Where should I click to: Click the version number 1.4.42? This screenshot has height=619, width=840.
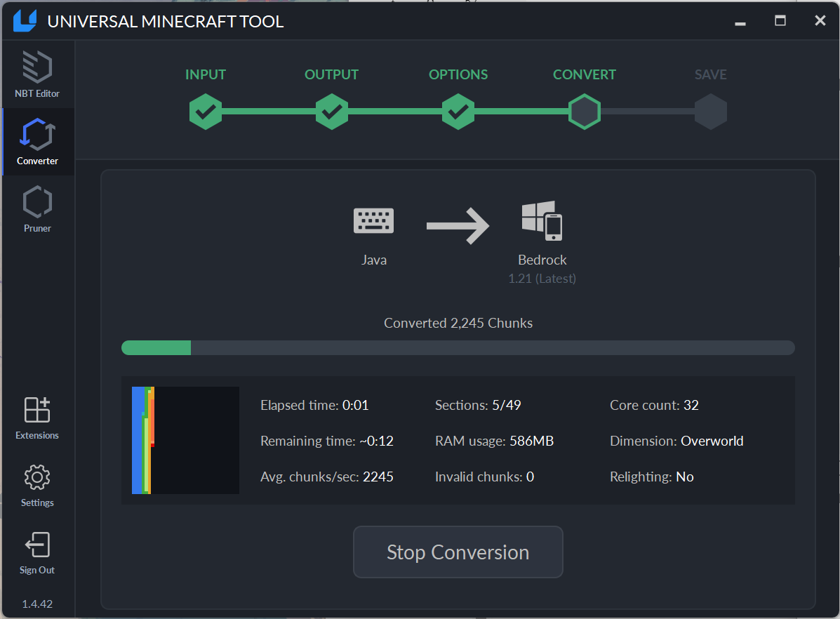37,604
